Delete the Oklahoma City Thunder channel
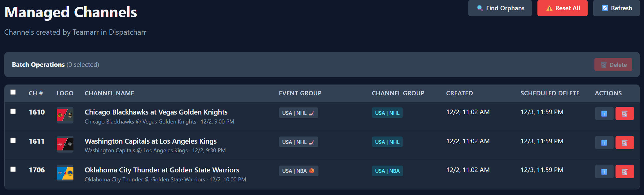644x195 pixels. (x=624, y=172)
